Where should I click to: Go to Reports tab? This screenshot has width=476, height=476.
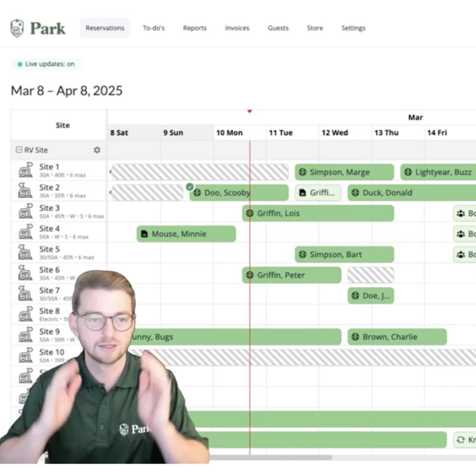tap(195, 28)
